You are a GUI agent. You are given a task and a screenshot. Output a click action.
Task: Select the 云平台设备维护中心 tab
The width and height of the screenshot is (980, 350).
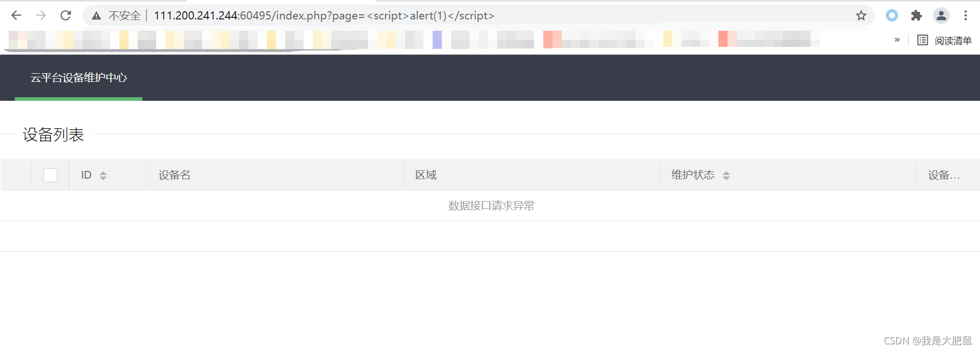pos(78,78)
